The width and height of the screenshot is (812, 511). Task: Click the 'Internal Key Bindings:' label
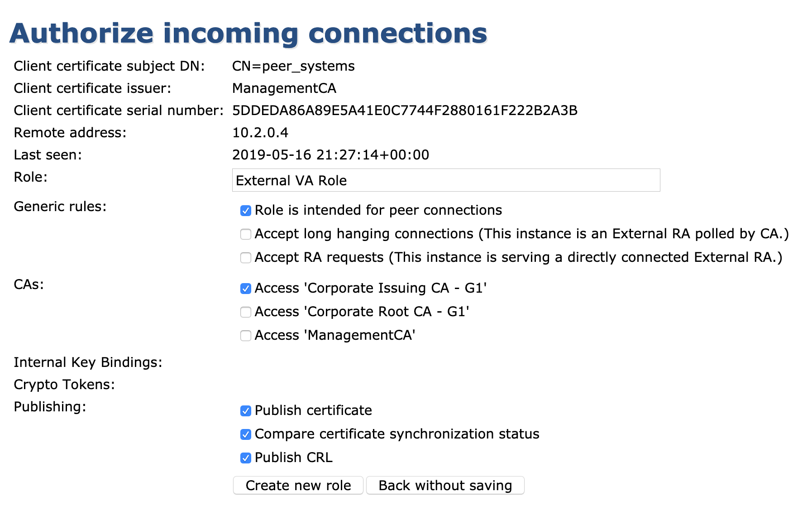88,362
